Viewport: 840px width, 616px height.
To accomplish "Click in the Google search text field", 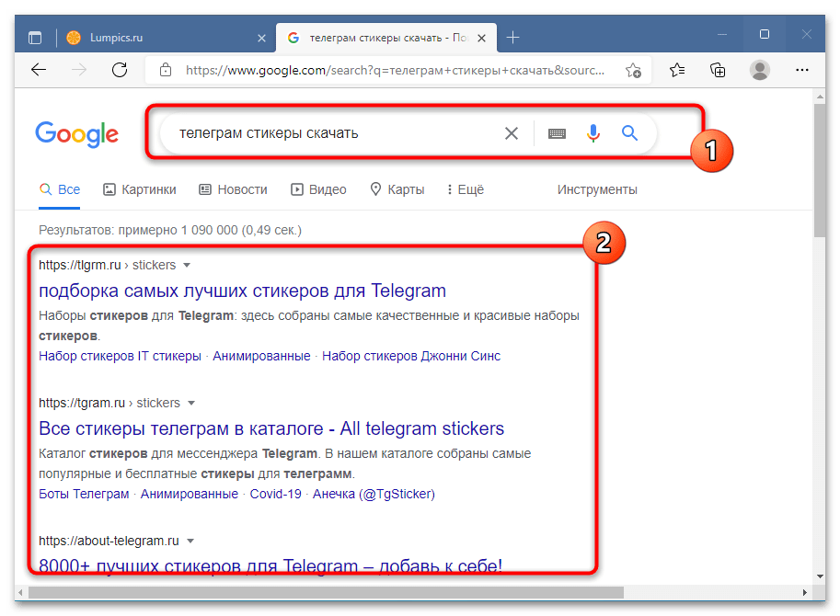I will [x=331, y=133].
